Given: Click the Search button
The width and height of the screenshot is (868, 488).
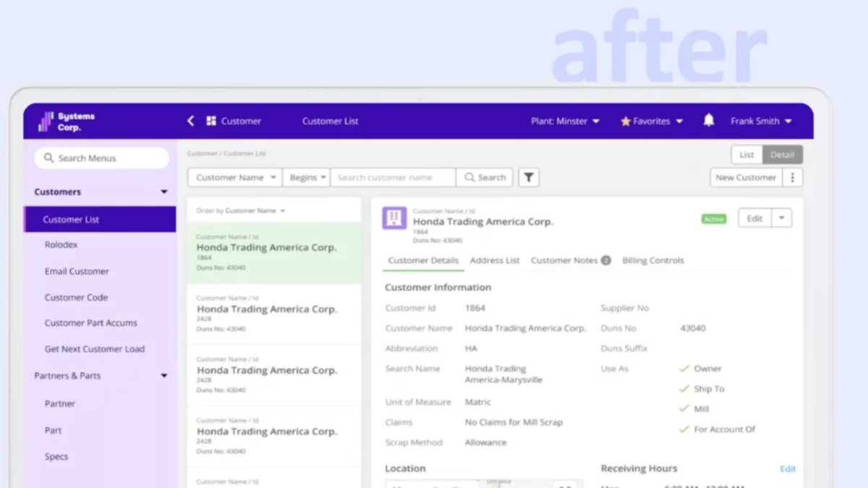Looking at the screenshot, I should point(485,177).
